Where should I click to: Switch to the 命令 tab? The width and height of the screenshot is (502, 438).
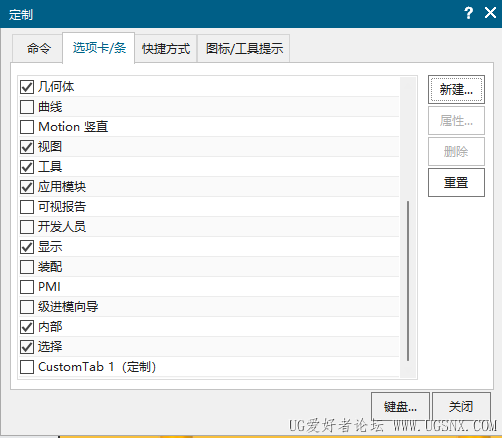[38, 48]
